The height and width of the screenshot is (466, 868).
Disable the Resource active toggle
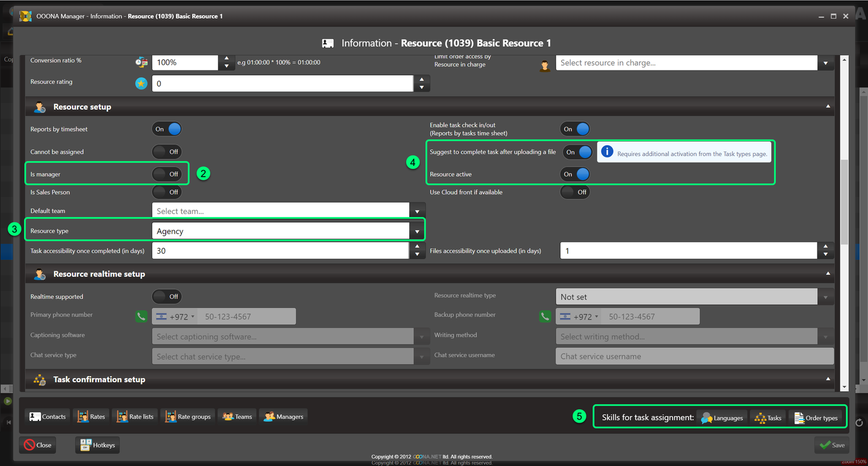576,174
